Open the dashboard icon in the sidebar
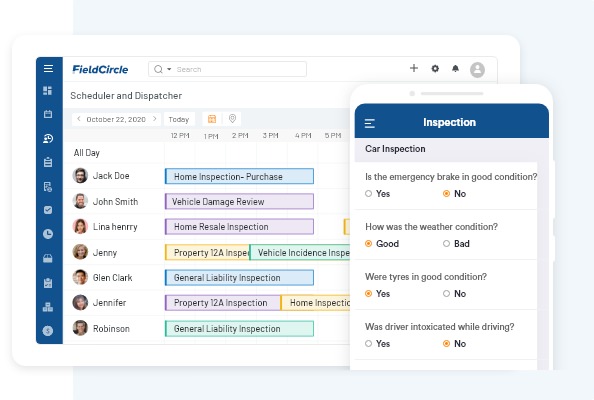 click(48, 91)
